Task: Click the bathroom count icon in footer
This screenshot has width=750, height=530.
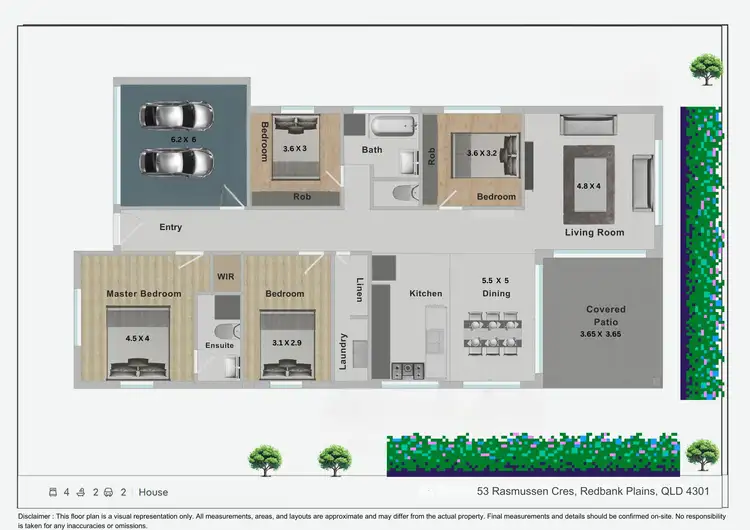Action: tap(80, 492)
